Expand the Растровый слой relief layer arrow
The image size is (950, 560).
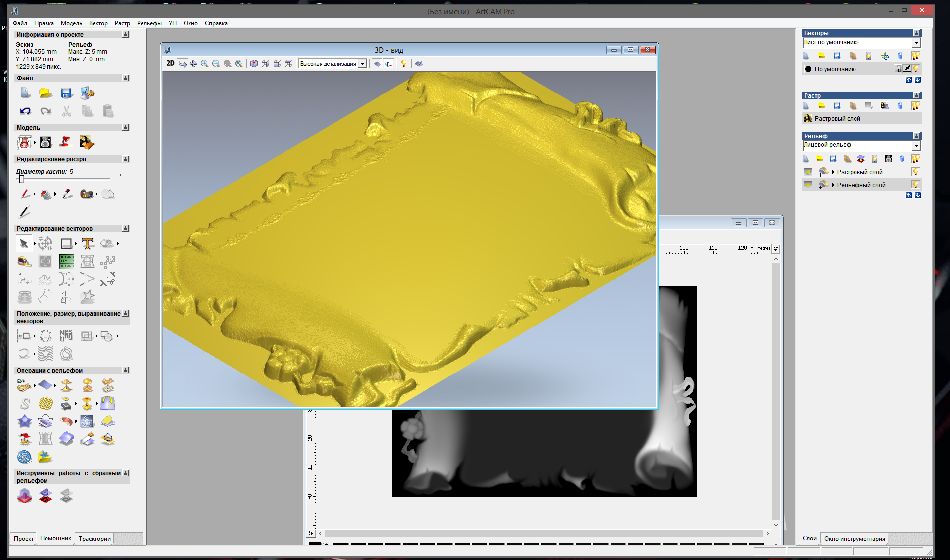coord(833,172)
